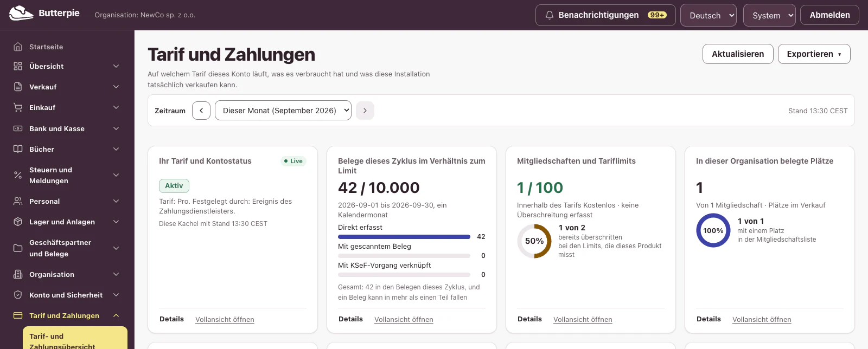This screenshot has width=868, height=349.
Task: Click Details in Mitgliedschaften card
Action: pyautogui.click(x=529, y=319)
